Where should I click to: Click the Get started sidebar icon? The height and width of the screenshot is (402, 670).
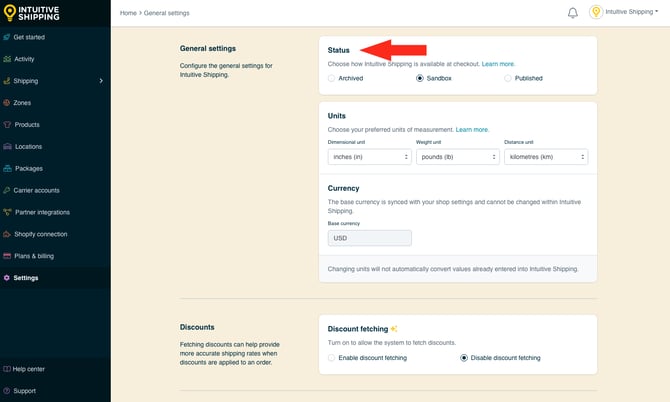(x=6, y=37)
